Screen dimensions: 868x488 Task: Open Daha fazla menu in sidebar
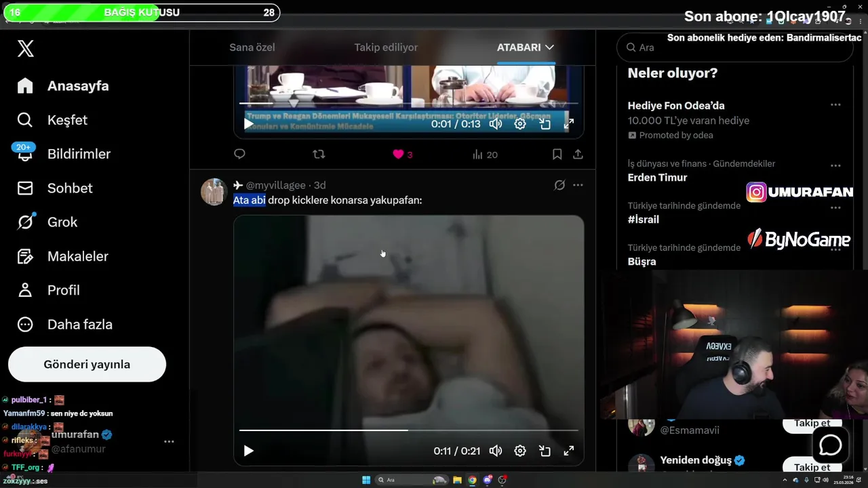[x=64, y=324]
